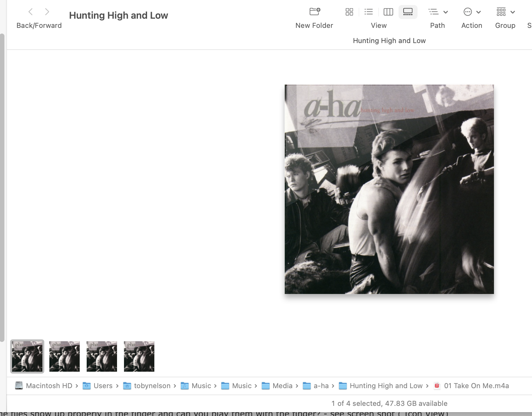Go forward with the Forward arrow
Image resolution: width=532 pixels, height=416 pixels.
pos(47,12)
